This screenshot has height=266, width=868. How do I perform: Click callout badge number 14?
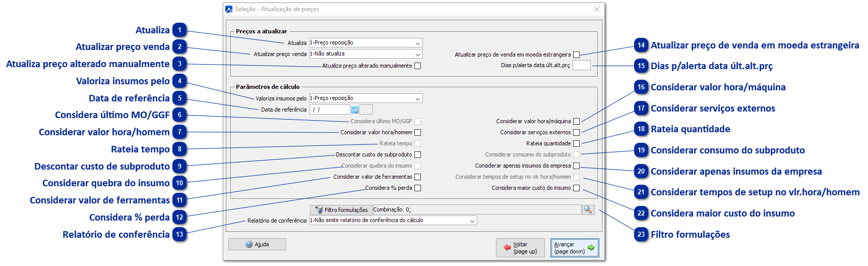coord(641,45)
